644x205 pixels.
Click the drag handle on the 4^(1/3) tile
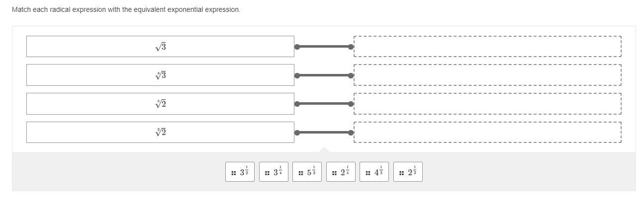368,173
